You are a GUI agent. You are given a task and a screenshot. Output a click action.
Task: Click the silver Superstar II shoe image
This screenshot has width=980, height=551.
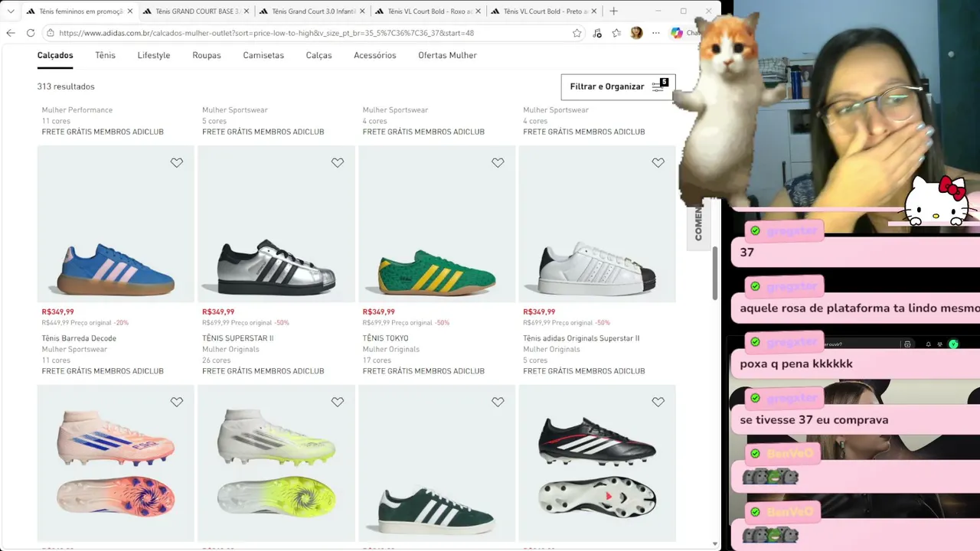(x=276, y=223)
